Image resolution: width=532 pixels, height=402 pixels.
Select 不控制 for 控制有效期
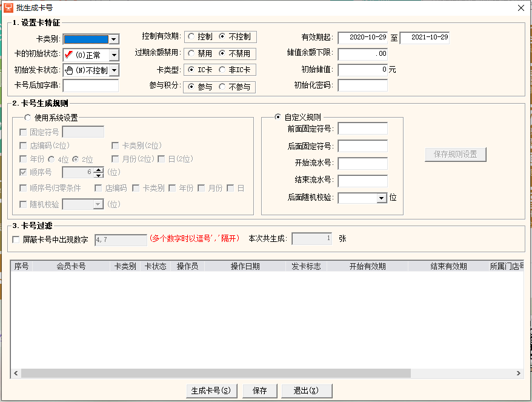pos(234,36)
